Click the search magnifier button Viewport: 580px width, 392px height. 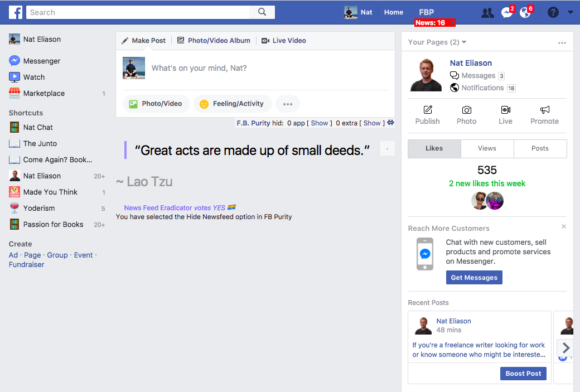pyautogui.click(x=262, y=12)
